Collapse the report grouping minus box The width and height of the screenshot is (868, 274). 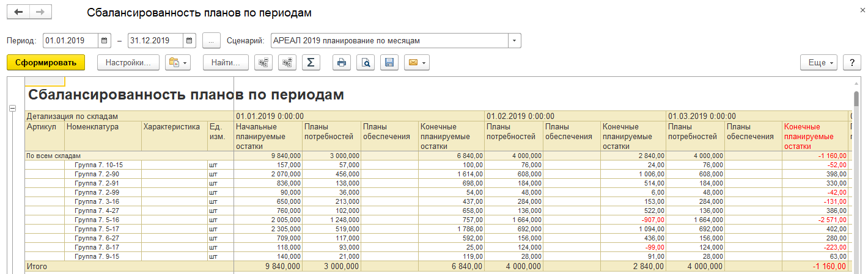point(12,108)
